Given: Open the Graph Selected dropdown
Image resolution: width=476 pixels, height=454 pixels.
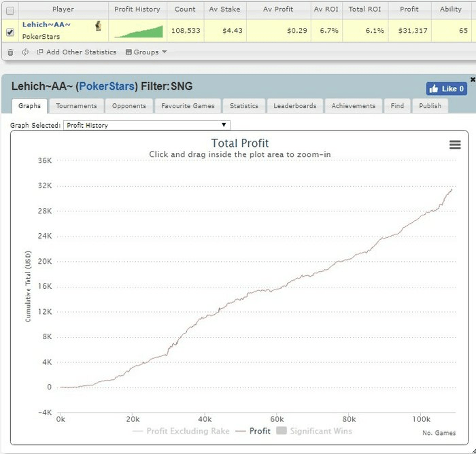Looking at the screenshot, I should coord(146,125).
